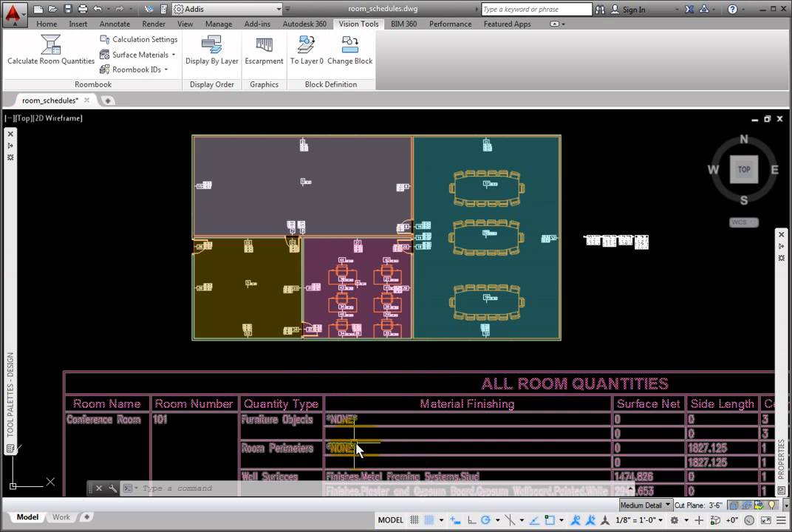Screen dimensions: 792x532
Task: Toggle Ortho Mode in status bar
Action: click(x=471, y=520)
